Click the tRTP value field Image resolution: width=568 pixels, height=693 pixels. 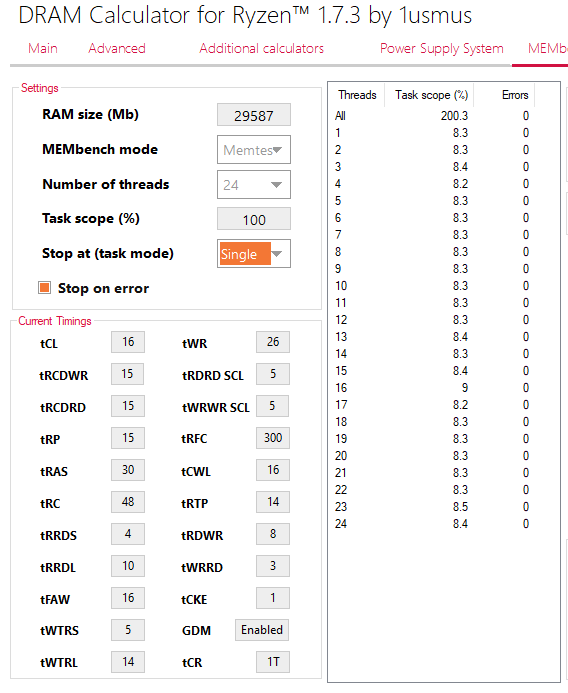[273, 502]
